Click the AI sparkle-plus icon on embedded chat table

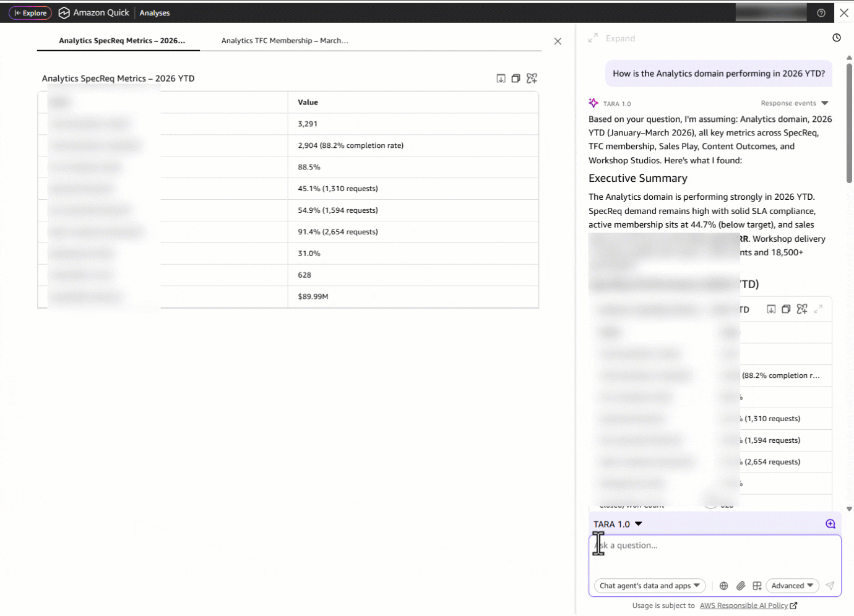802,309
